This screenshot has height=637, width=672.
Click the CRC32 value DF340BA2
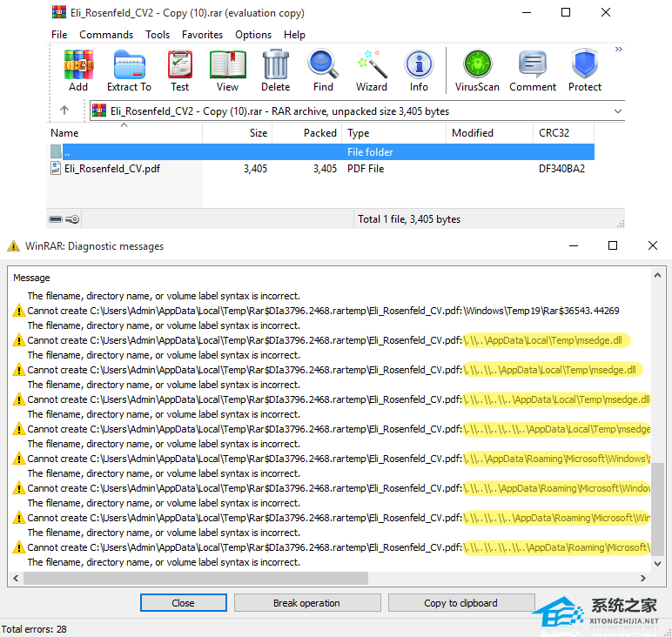[561, 169]
